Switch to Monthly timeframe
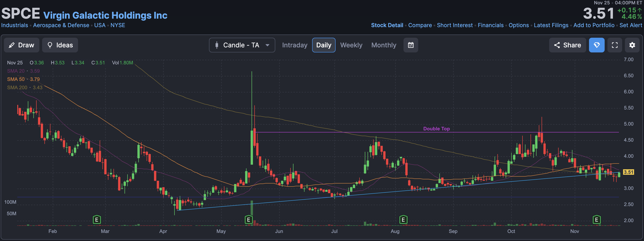 383,45
